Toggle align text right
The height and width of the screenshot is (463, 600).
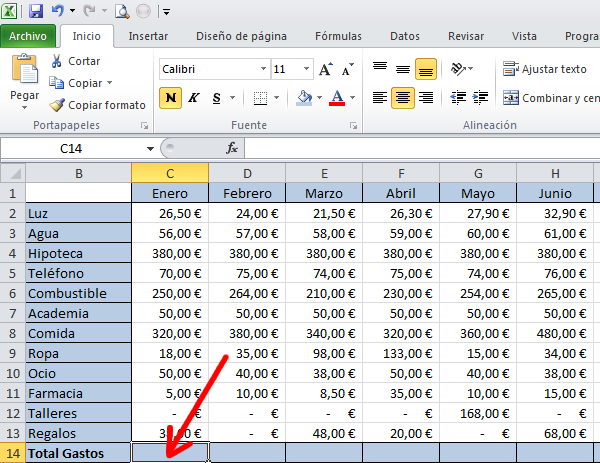[426, 98]
